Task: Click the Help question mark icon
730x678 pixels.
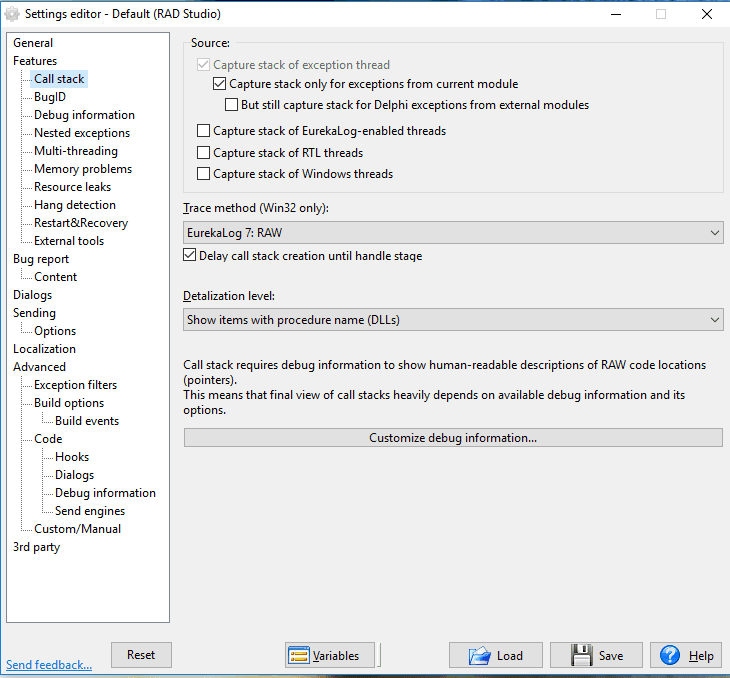Action: tap(670, 656)
